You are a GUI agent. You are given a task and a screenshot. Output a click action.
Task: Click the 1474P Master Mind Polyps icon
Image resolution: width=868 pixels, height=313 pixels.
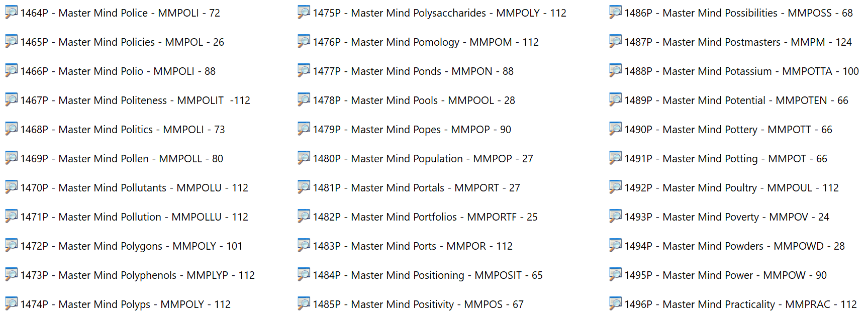(11, 303)
